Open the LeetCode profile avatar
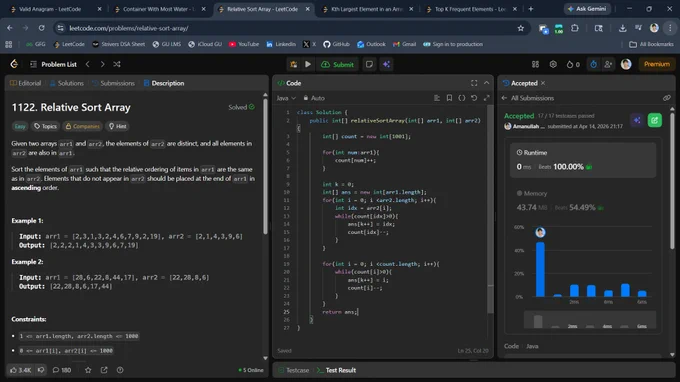 coord(626,64)
